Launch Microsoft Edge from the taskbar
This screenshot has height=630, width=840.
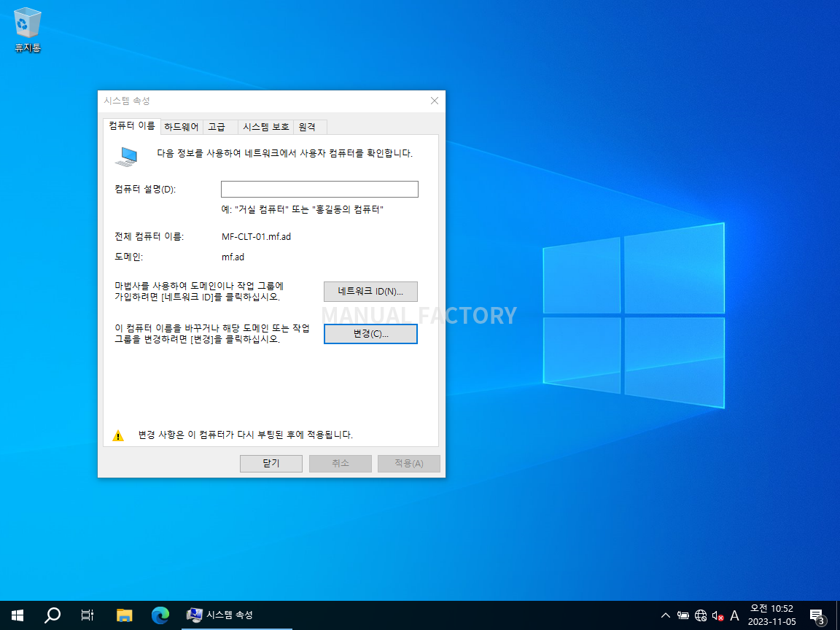(160, 615)
